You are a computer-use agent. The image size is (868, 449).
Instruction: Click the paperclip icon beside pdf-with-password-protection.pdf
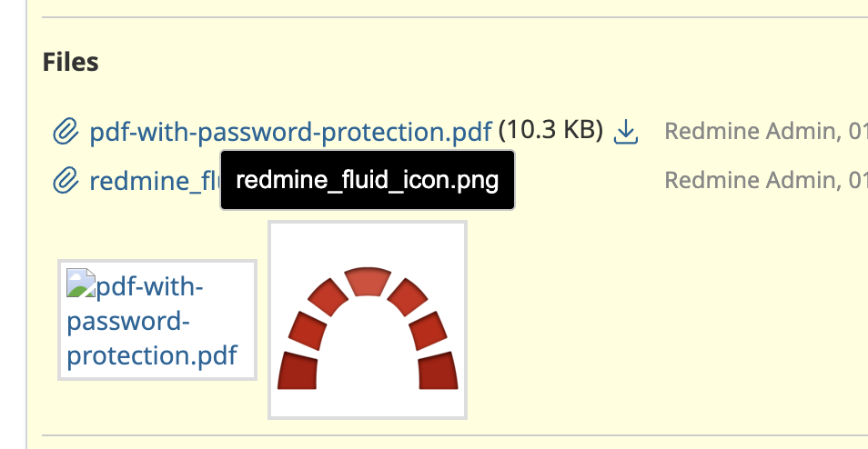click(66, 132)
